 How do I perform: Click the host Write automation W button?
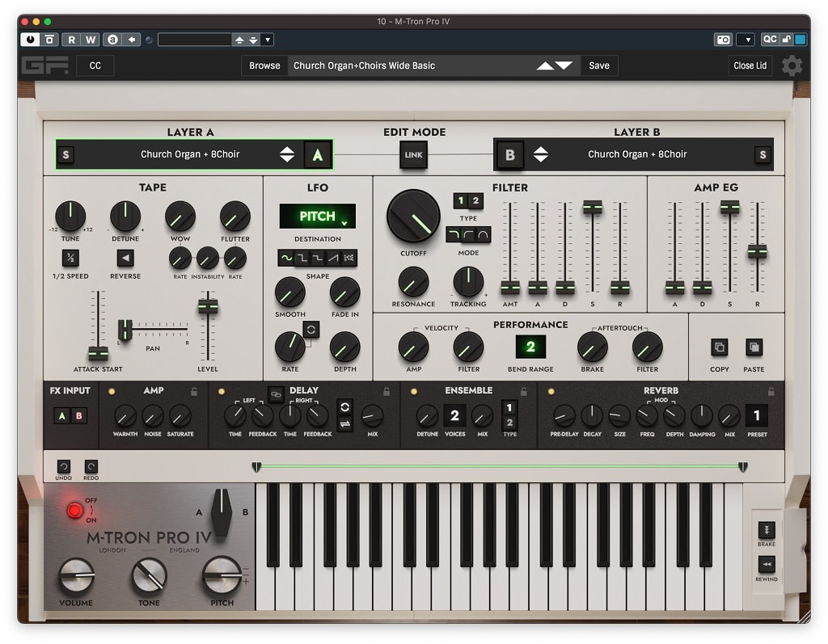91,40
